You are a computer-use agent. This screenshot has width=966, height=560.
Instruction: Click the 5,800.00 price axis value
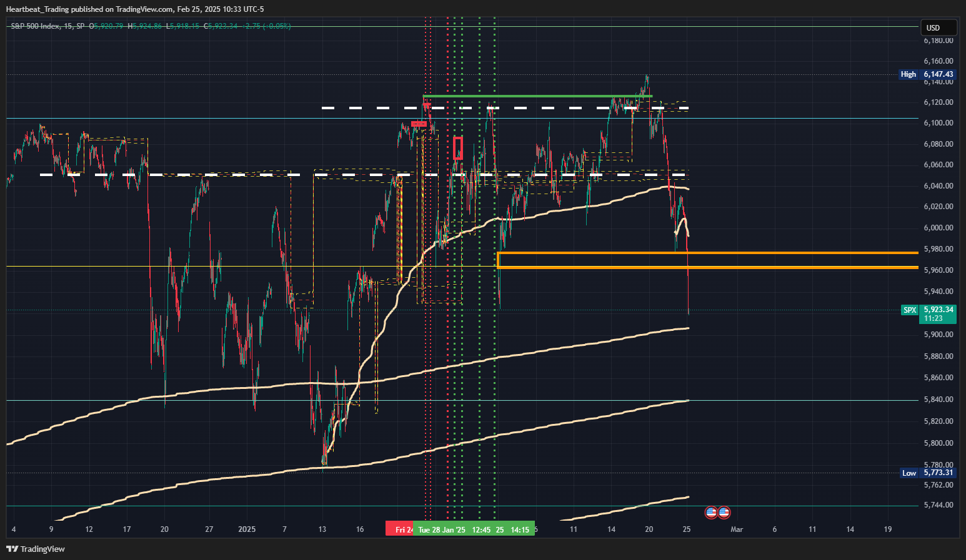(x=939, y=443)
